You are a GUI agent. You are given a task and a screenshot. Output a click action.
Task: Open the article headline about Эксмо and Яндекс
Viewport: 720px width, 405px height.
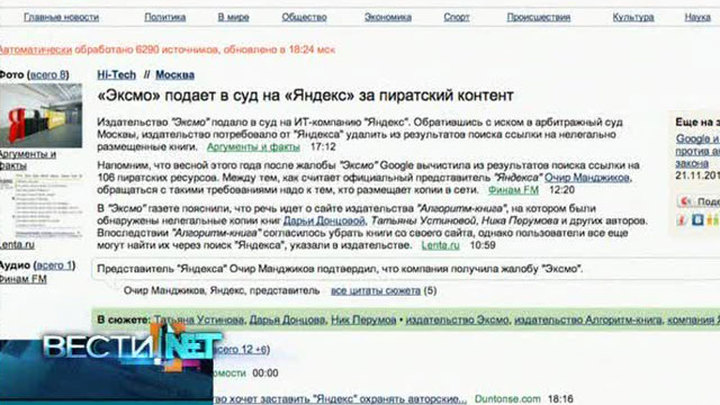pyautogui.click(x=305, y=96)
